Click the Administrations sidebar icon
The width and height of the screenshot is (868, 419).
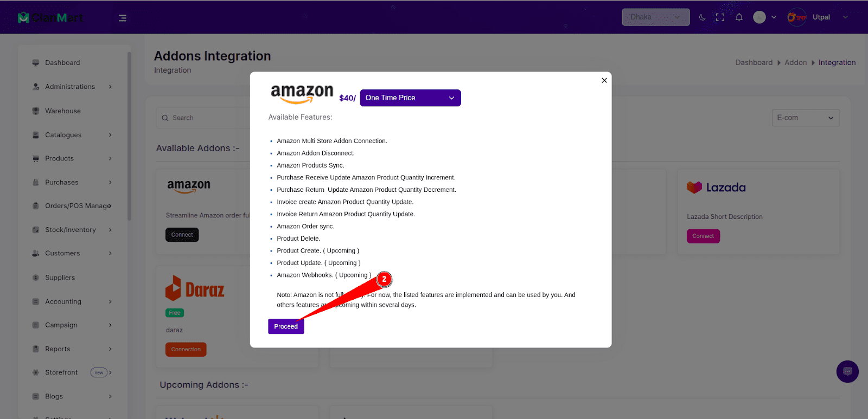coord(36,87)
